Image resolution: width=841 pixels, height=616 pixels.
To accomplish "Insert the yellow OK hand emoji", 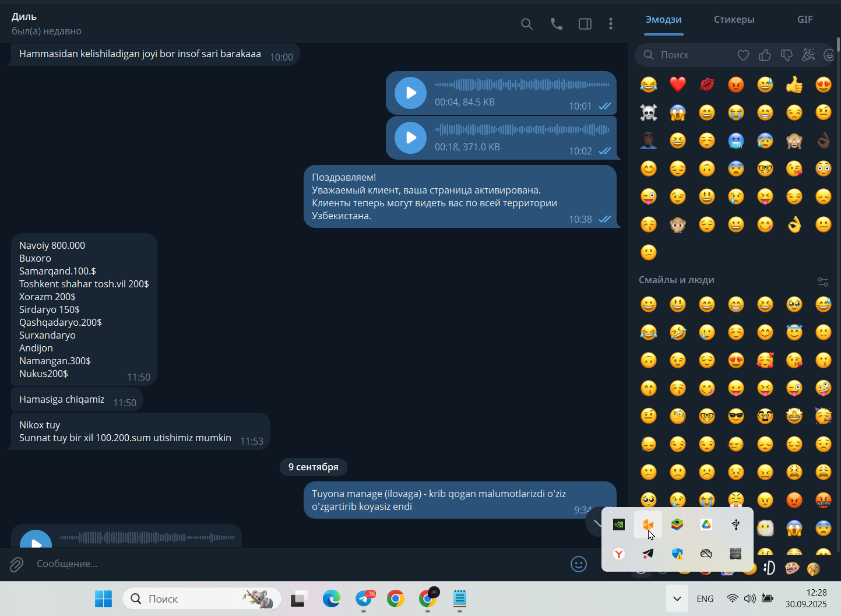I will coord(794,224).
